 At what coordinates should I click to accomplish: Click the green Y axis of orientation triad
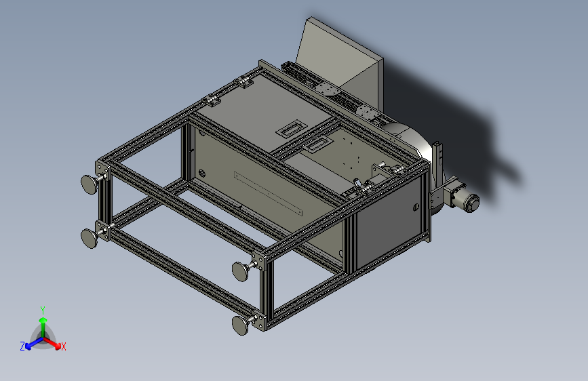(43, 323)
